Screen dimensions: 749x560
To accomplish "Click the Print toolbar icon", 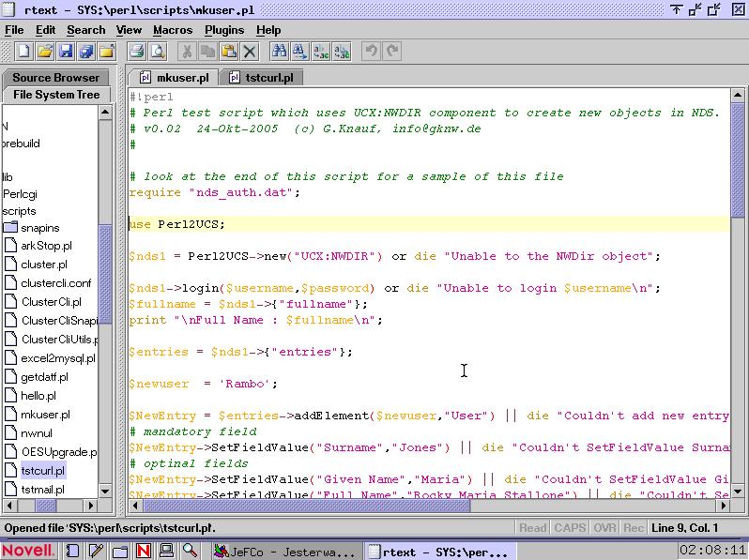I will tap(136, 52).
